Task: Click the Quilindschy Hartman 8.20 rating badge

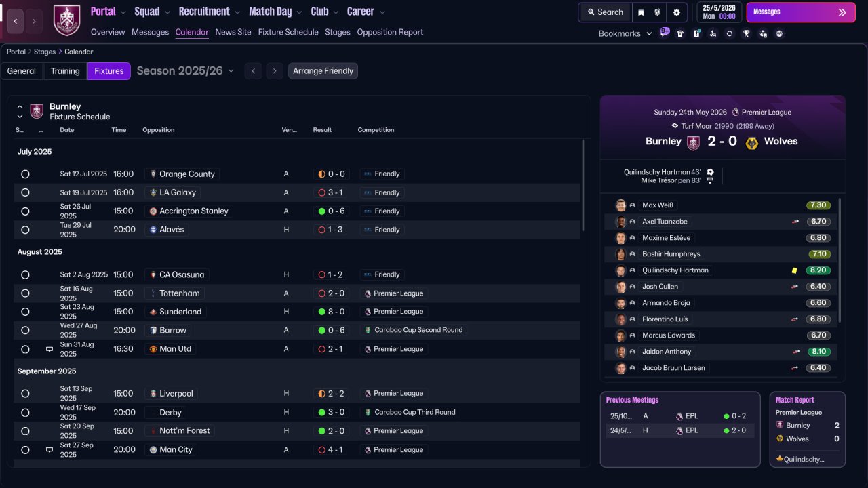Action: tap(818, 270)
